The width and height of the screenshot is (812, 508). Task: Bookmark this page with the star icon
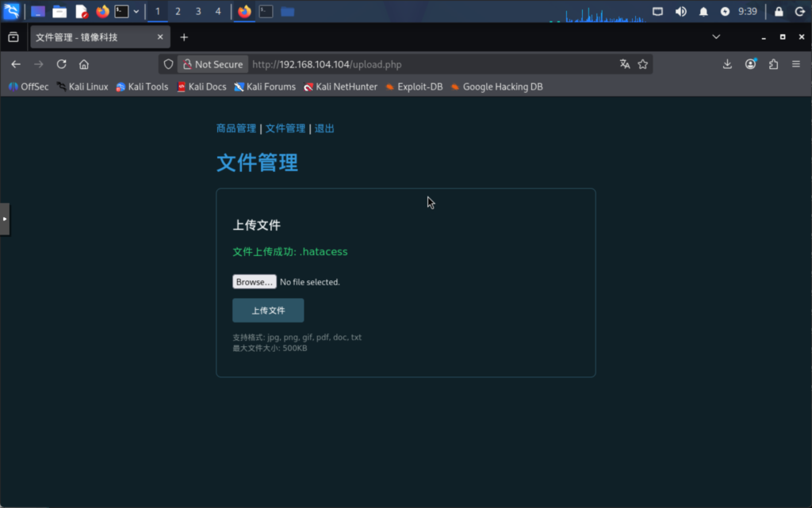[644, 63]
